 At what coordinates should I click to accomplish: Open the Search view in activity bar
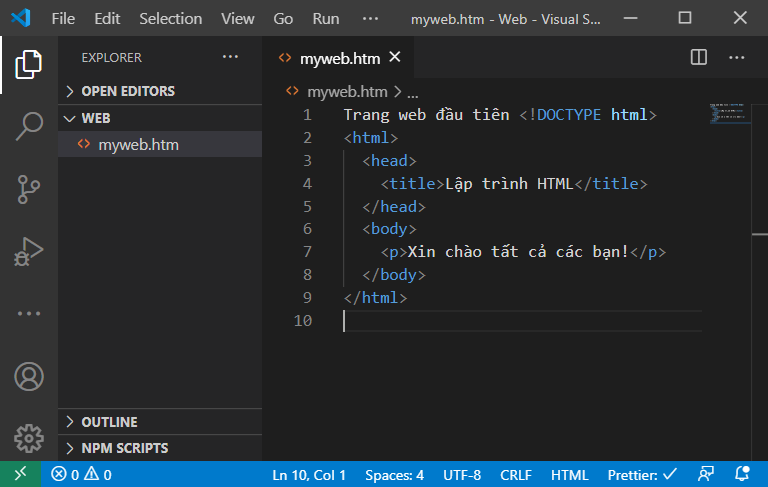pos(28,126)
